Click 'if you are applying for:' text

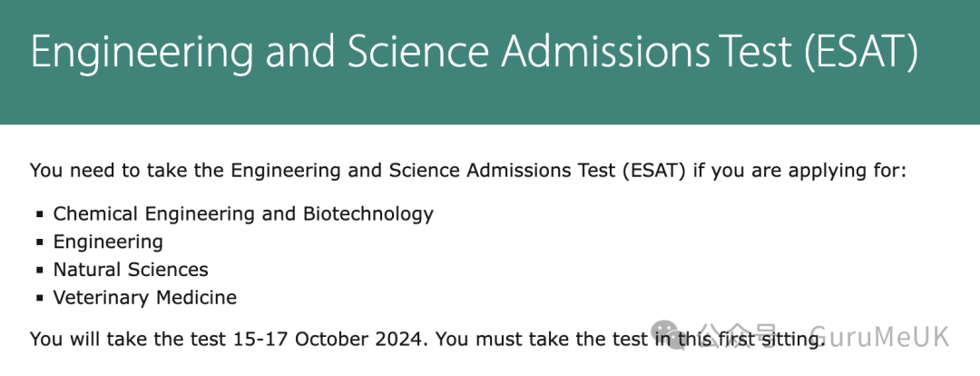coord(800,172)
